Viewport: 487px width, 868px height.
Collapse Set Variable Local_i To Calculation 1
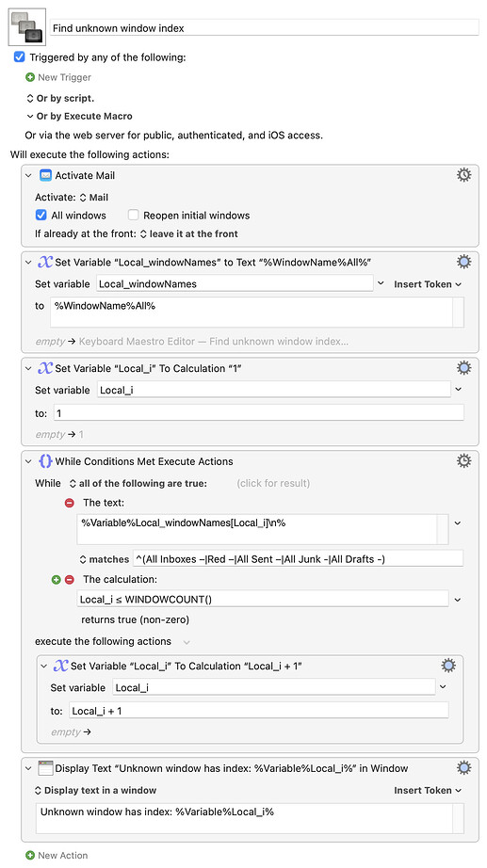tap(29, 369)
